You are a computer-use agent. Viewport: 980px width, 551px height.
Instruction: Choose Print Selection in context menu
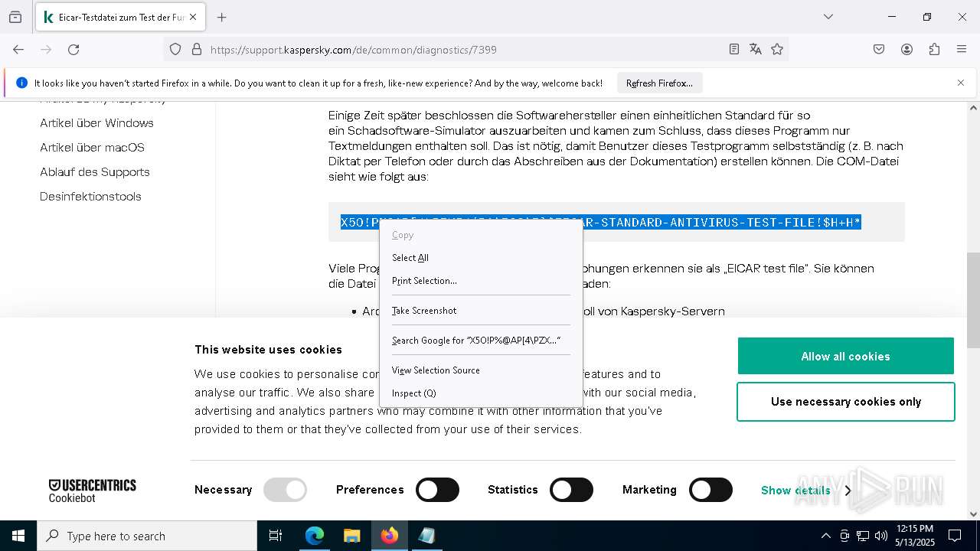pos(481,281)
